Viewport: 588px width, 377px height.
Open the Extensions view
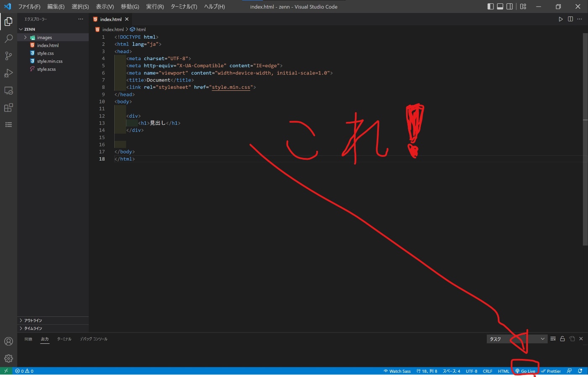(8, 108)
